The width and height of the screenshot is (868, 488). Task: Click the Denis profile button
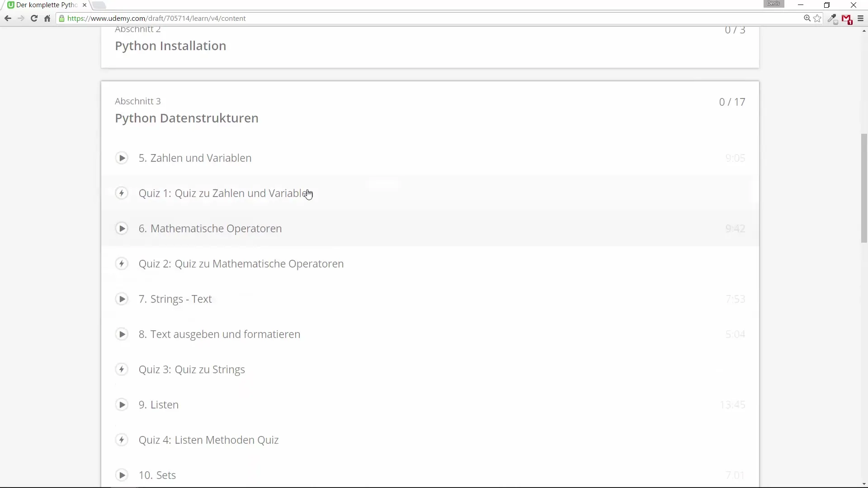(x=774, y=4)
